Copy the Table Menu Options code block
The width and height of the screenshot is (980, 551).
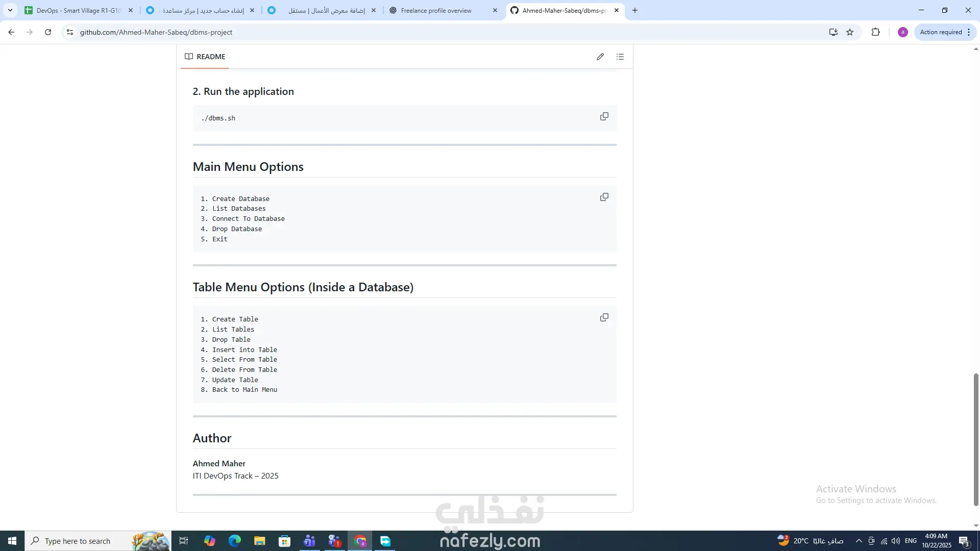[604, 318]
